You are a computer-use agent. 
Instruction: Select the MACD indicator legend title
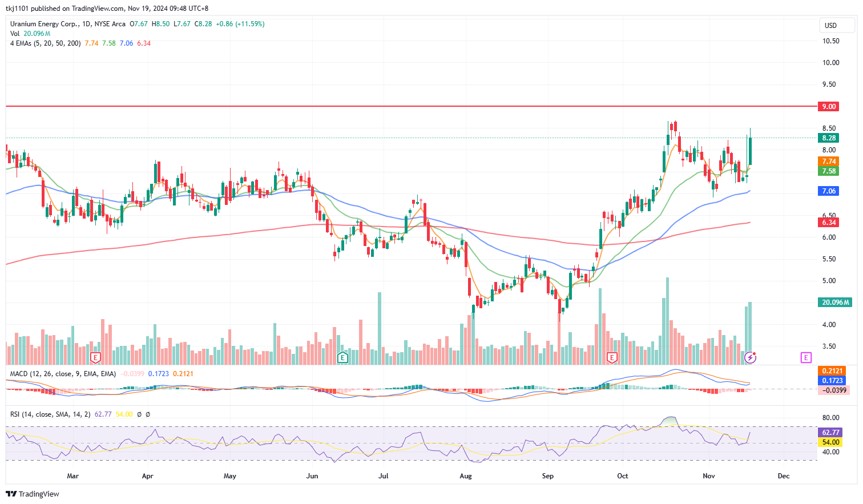(x=63, y=374)
